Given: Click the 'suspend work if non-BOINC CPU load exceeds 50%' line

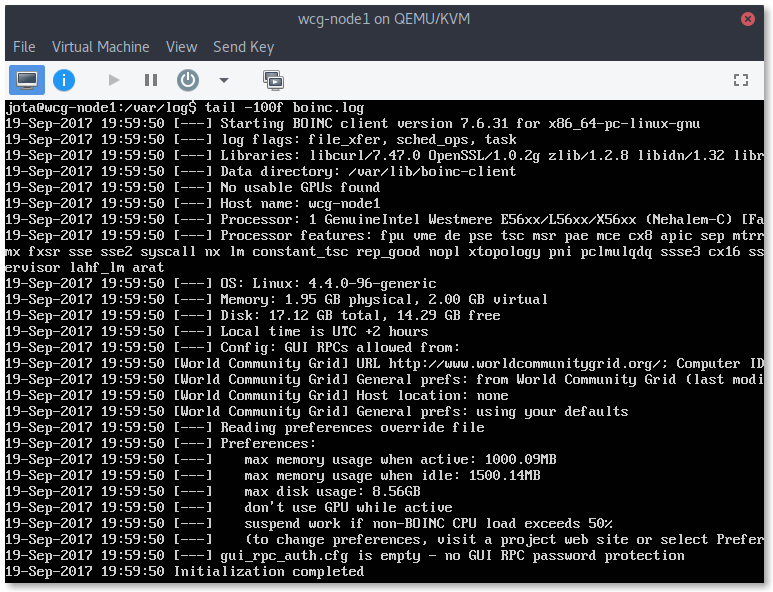Looking at the screenshot, I should point(309,523).
